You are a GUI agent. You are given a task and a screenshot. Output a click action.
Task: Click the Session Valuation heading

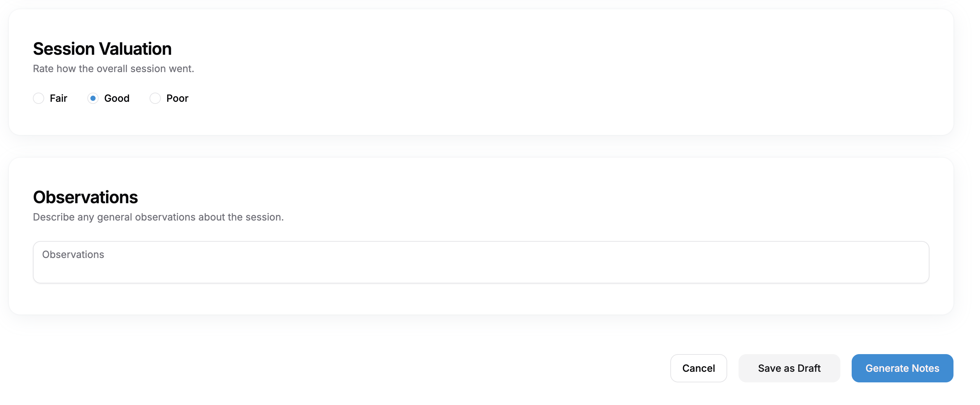[x=102, y=49]
